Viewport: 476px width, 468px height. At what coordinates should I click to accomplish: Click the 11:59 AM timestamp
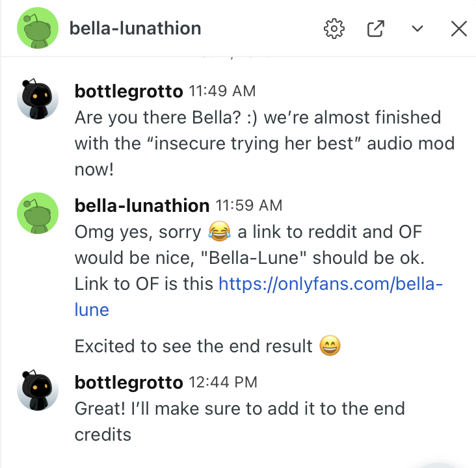click(248, 205)
